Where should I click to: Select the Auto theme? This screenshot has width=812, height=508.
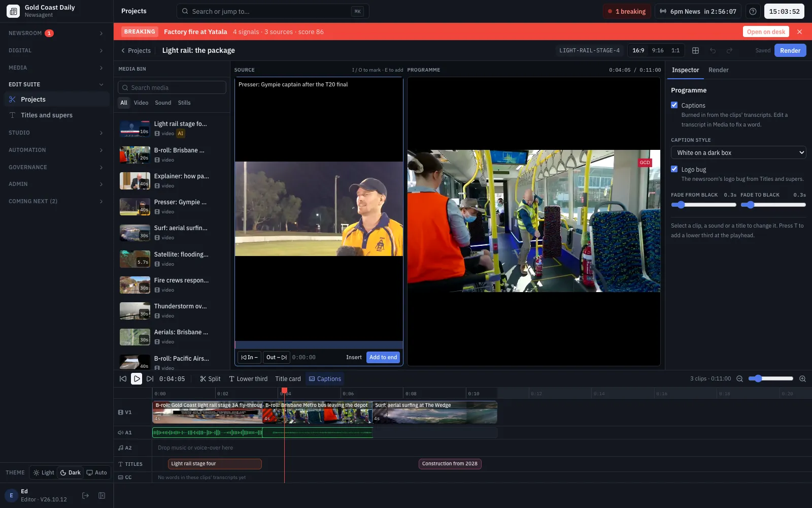pyautogui.click(x=96, y=472)
